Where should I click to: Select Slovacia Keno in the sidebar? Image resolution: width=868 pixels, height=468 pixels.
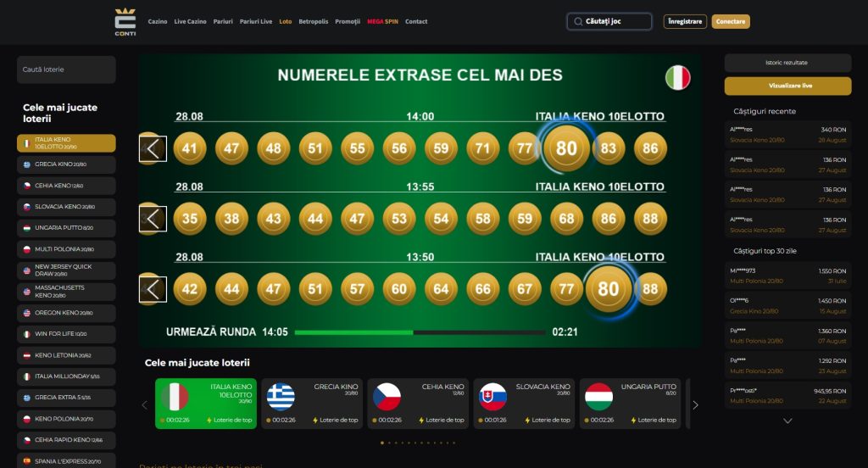click(66, 207)
